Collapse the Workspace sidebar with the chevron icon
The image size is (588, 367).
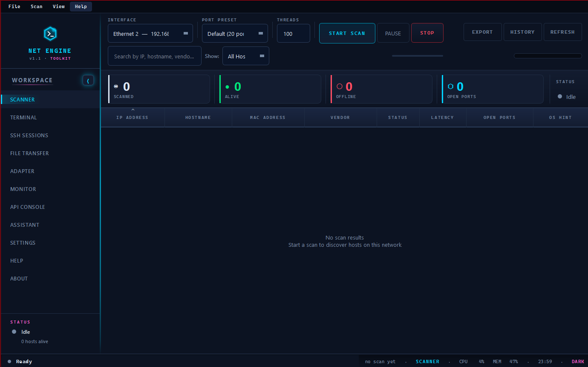pyautogui.click(x=88, y=80)
